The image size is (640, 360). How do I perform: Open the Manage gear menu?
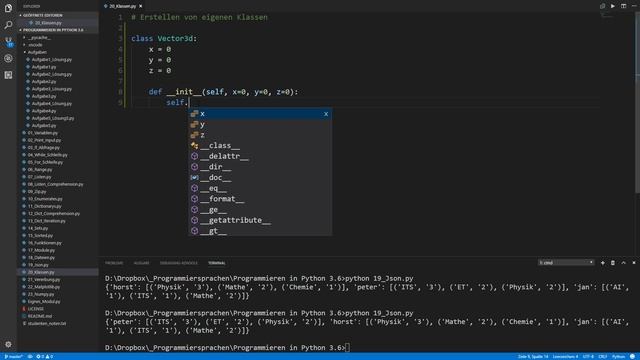click(x=8, y=344)
